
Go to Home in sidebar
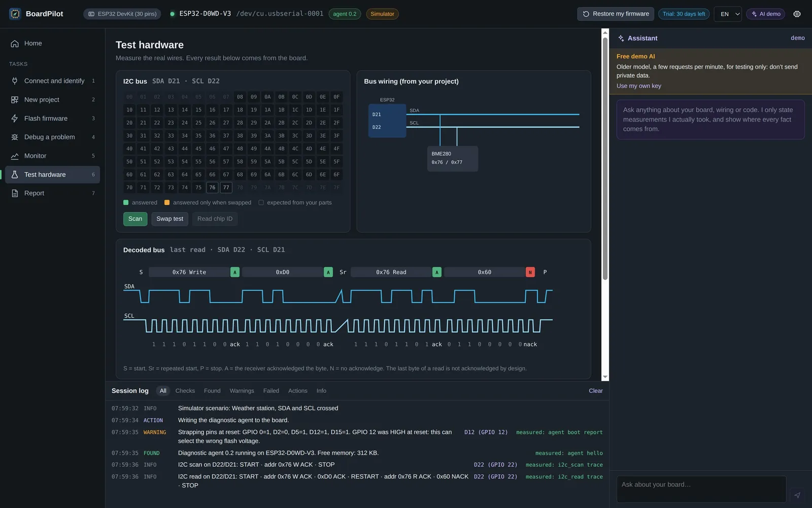click(x=52, y=44)
